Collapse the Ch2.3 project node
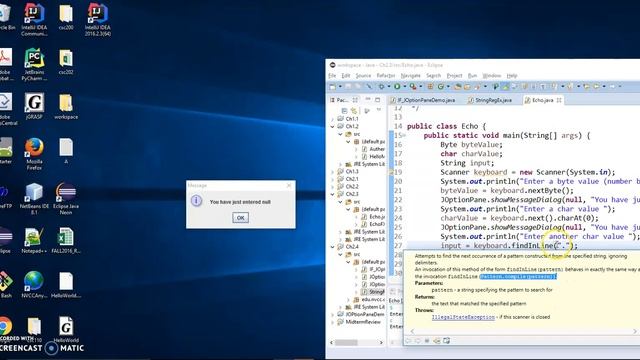The height and width of the screenshot is (360, 640). pos(333,194)
